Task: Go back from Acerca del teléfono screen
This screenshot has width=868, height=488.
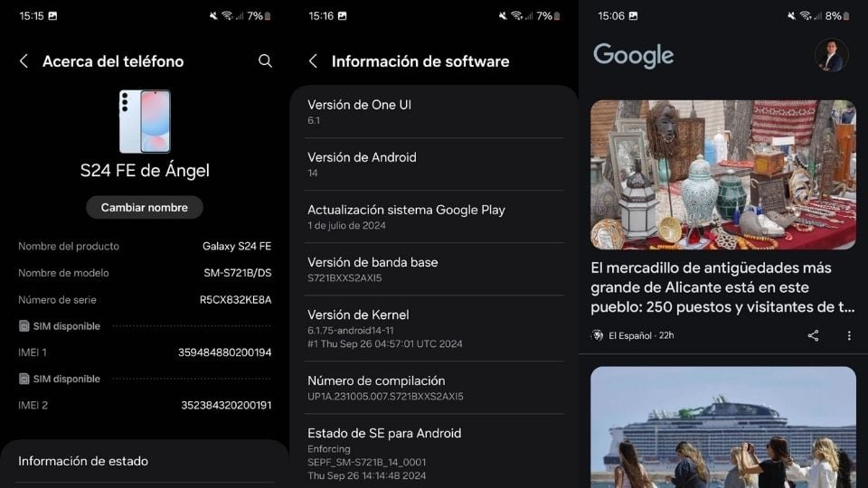Action: (24, 61)
